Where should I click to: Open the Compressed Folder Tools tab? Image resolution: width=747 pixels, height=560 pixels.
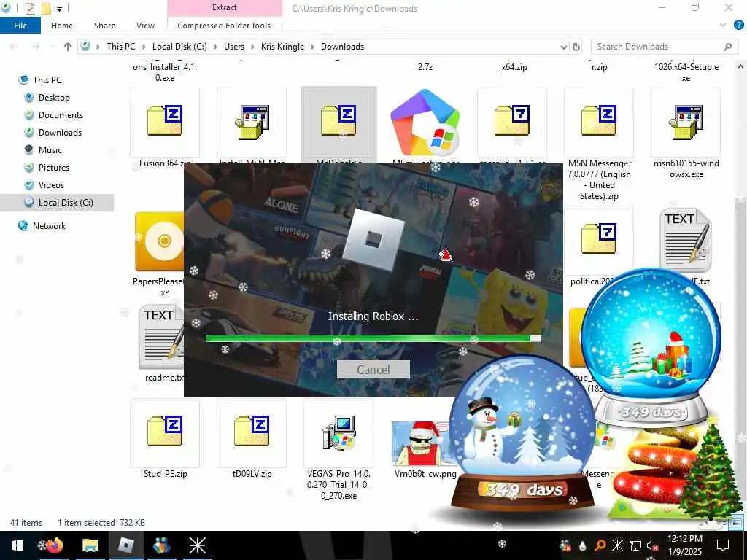pyautogui.click(x=224, y=26)
